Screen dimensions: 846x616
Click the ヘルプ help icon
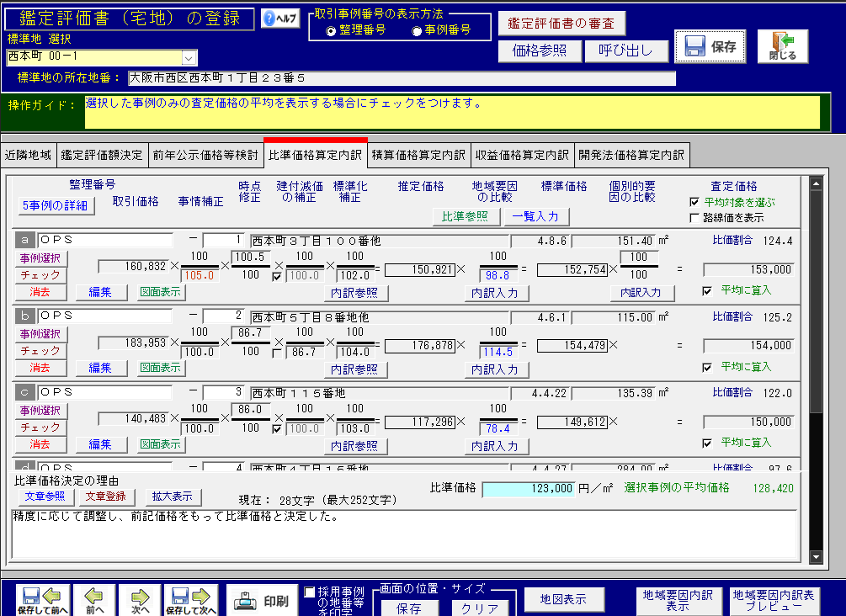tap(280, 19)
